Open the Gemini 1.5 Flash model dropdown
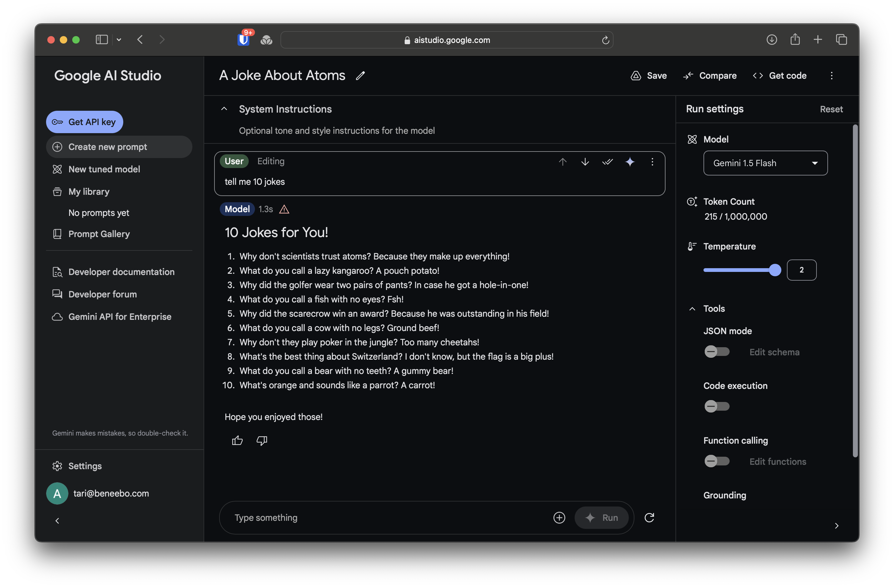 (x=765, y=163)
